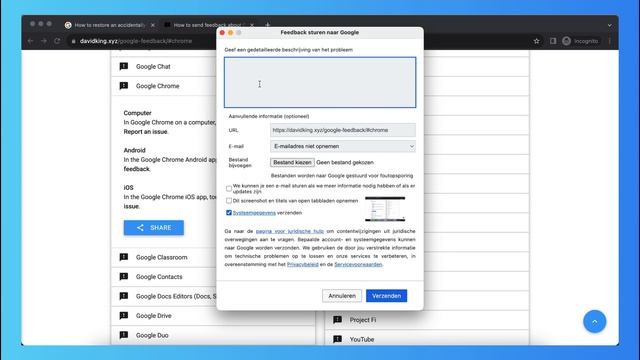640x360 pixels.
Task: Click the screenshot preview thumbnail
Action: (x=385, y=209)
